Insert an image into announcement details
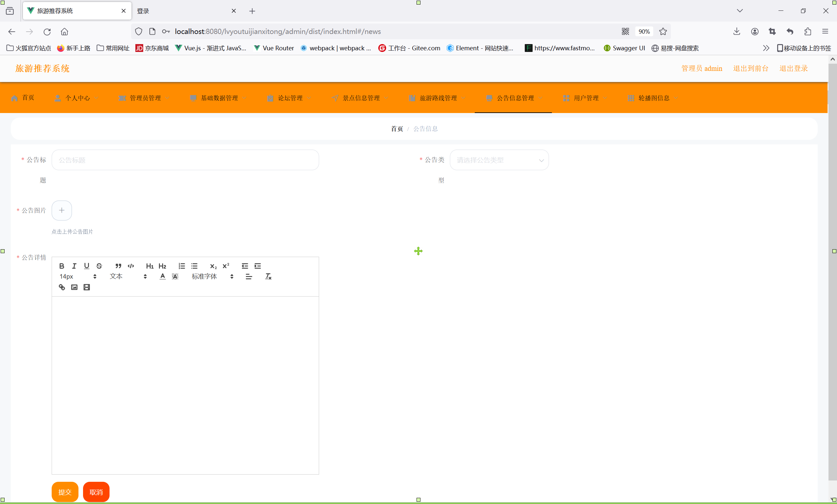The image size is (837, 504). [74, 287]
